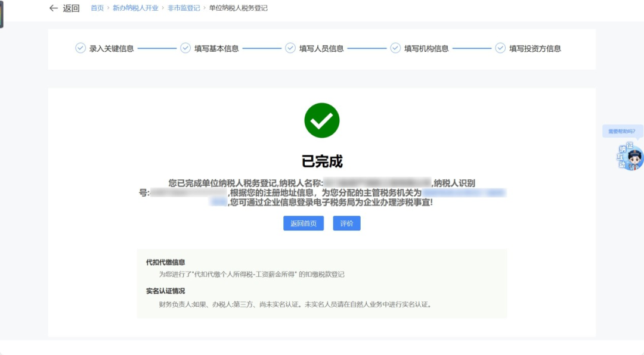Open the 首页 breadcrumb link
The width and height of the screenshot is (644, 355).
click(97, 8)
